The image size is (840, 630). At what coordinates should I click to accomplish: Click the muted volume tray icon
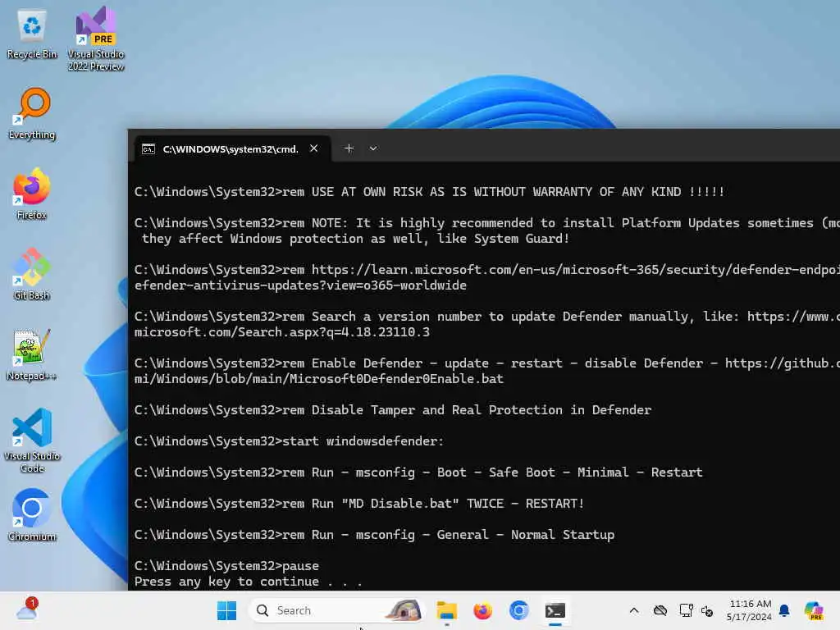coord(707,610)
